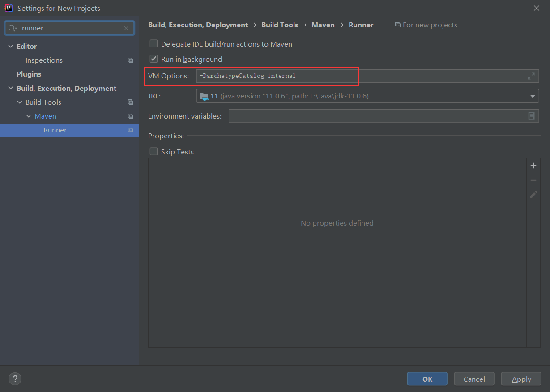The image size is (550, 392).
Task: Click the IntelliJ logo in title bar
Action: tap(9, 8)
